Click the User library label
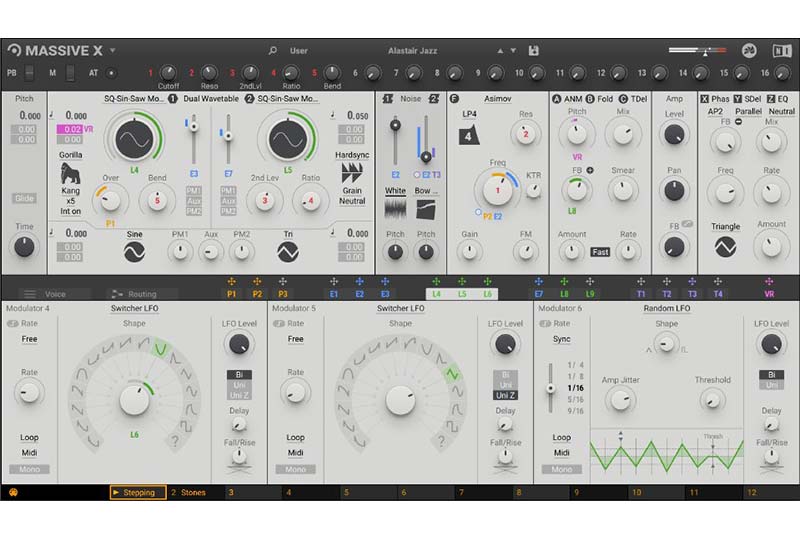Viewport: 800px width, 540px height. pyautogui.click(x=298, y=51)
